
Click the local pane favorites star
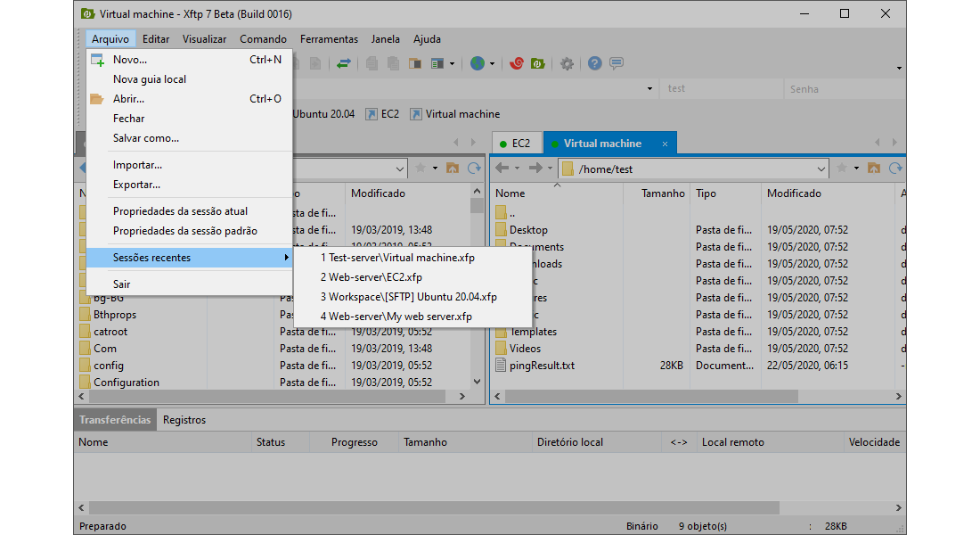coord(421,168)
